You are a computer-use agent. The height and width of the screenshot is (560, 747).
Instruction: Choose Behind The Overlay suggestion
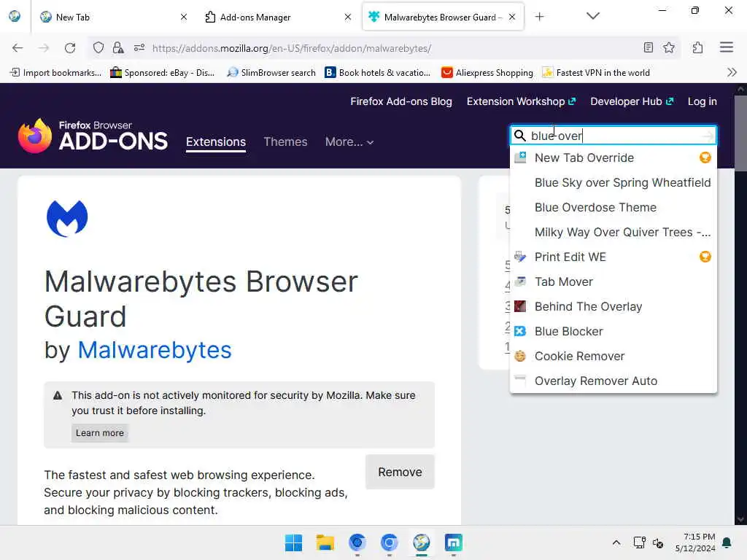point(613,306)
